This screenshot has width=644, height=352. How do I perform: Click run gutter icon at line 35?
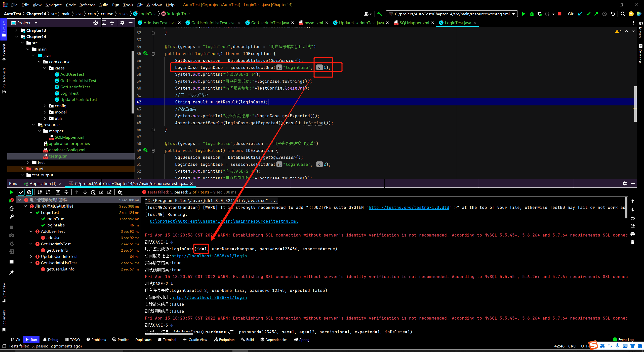pyautogui.click(x=145, y=53)
